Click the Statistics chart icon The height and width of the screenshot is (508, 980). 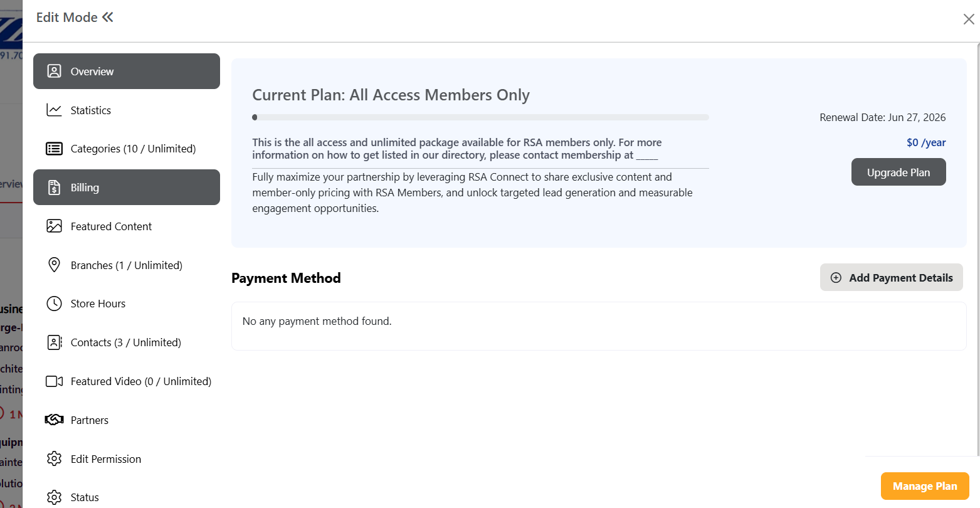[x=55, y=110]
